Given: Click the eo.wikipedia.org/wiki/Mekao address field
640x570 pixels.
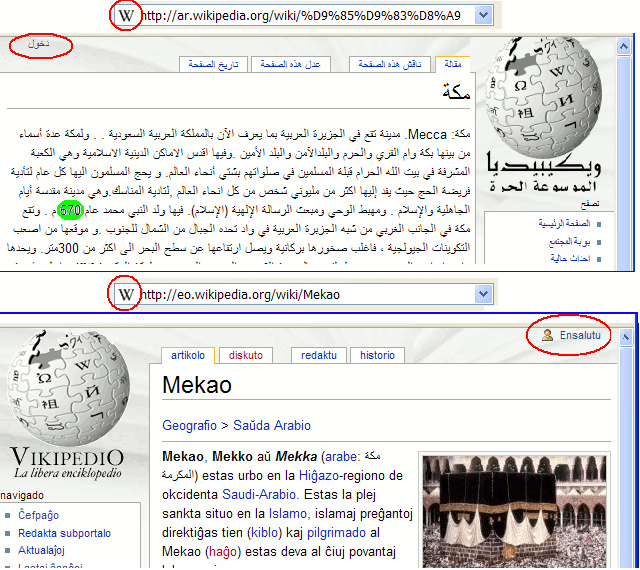Looking at the screenshot, I should (300, 295).
